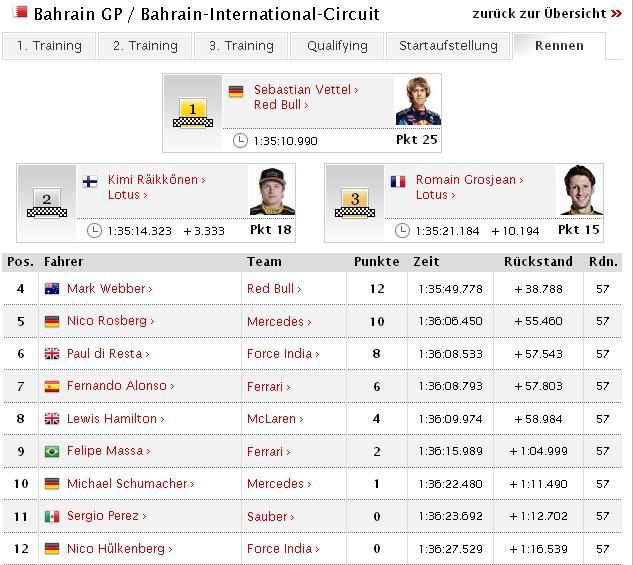
Task: Switch to the 1. Training tab
Action: point(49,46)
